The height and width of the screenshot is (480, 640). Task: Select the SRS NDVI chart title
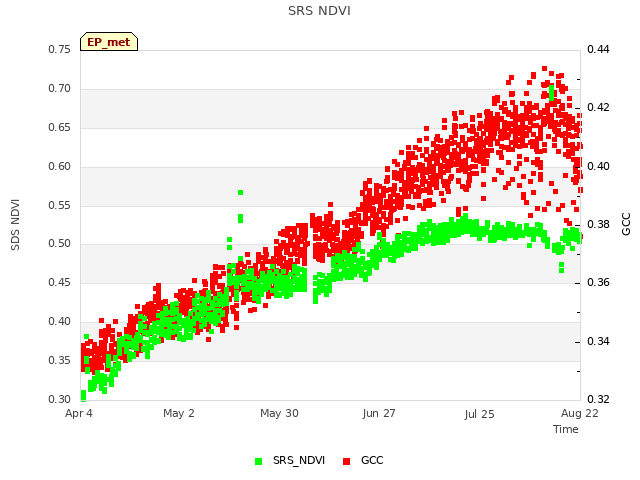(x=319, y=11)
